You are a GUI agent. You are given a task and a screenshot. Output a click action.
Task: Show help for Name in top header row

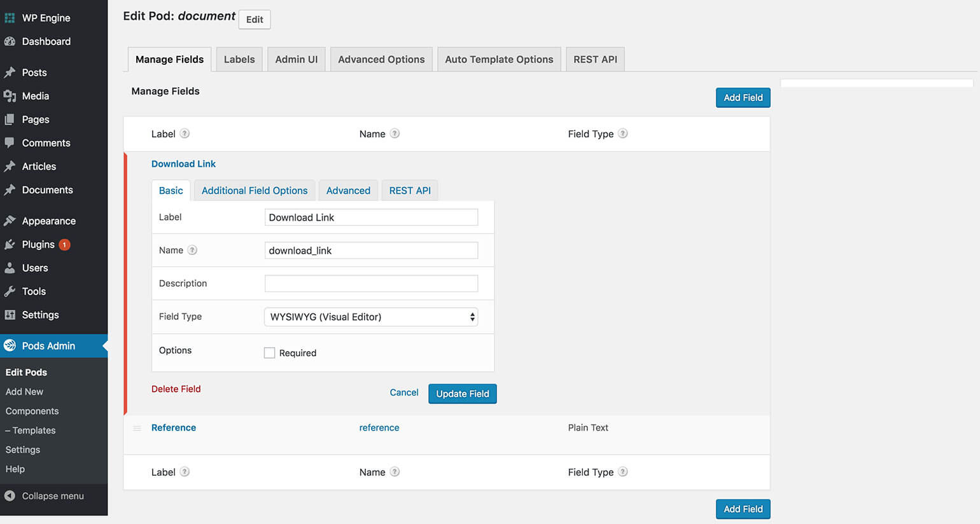tap(395, 134)
